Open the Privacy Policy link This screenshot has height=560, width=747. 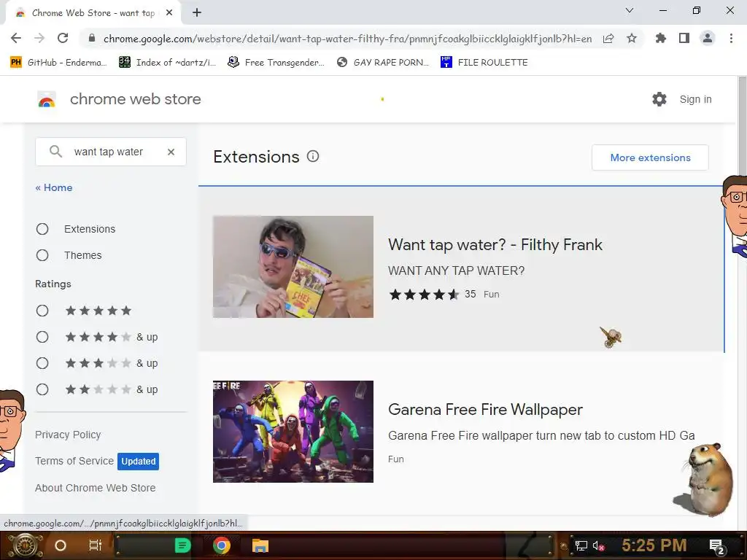[68, 435]
